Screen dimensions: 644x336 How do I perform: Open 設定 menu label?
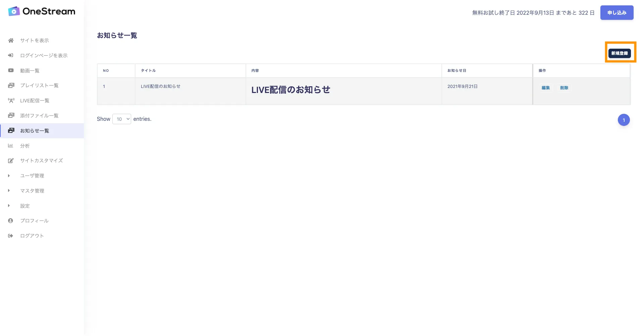click(x=25, y=206)
